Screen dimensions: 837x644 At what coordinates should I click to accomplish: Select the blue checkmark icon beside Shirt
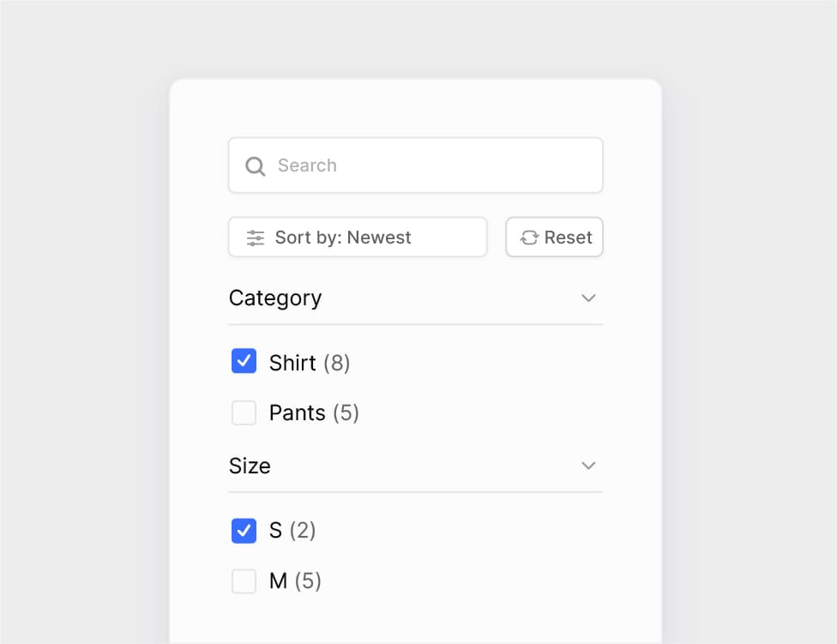coord(244,361)
